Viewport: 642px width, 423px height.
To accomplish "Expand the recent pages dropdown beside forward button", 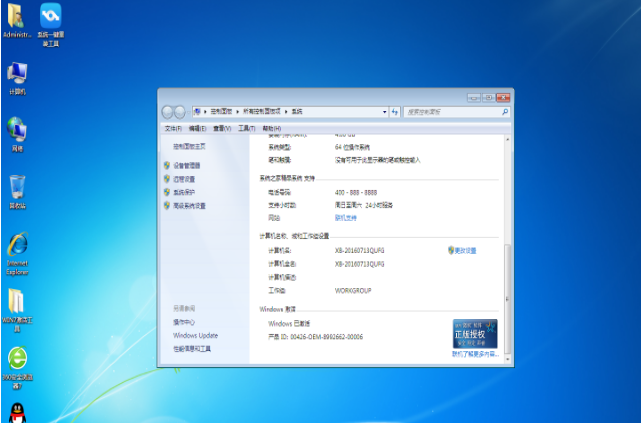I will (x=189, y=112).
